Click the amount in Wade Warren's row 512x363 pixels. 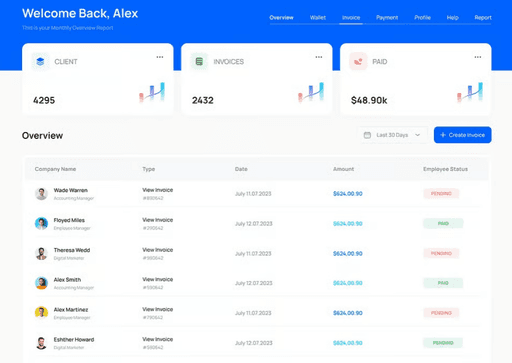[348, 194]
